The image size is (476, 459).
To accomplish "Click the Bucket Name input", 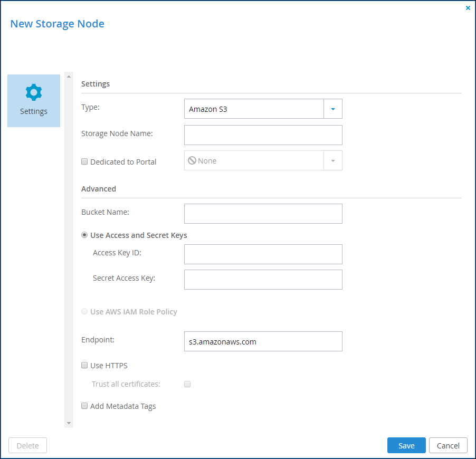I will click(263, 214).
